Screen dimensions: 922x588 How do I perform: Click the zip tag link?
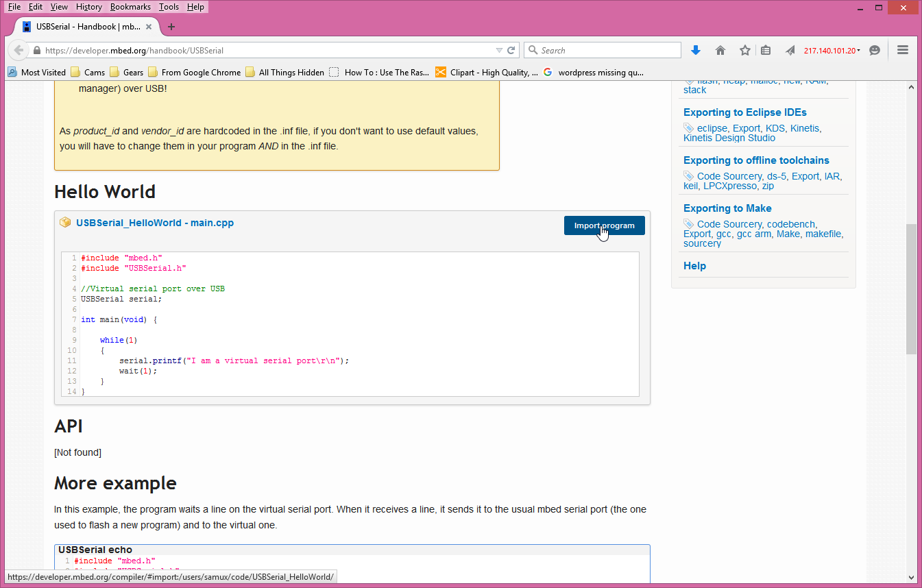[x=768, y=186]
